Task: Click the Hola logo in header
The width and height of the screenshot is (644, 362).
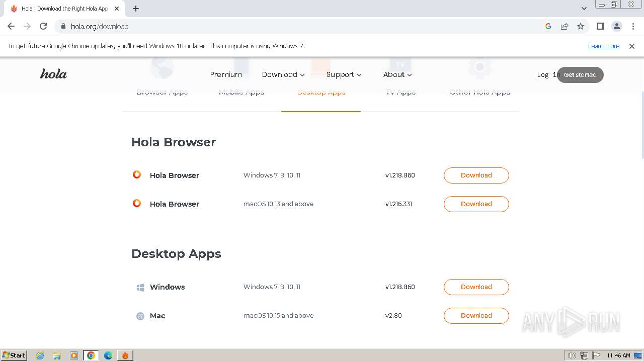Action: (x=53, y=74)
